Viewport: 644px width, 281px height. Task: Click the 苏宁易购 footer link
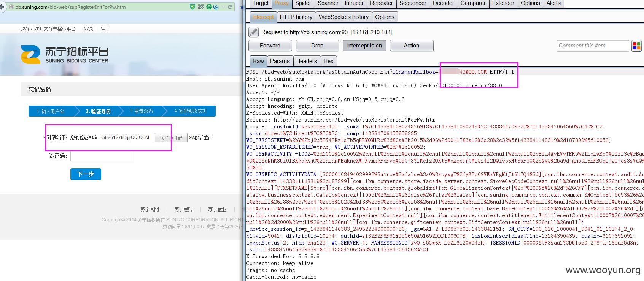click(x=183, y=209)
